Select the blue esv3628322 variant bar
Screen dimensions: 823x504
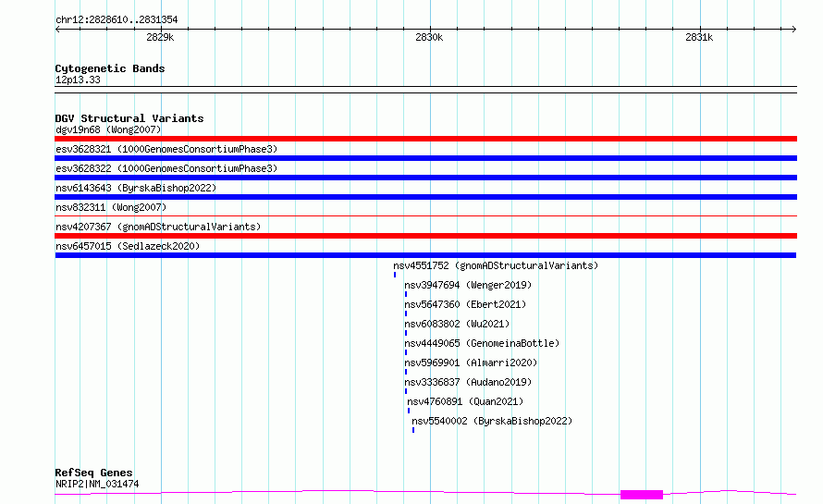(425, 178)
